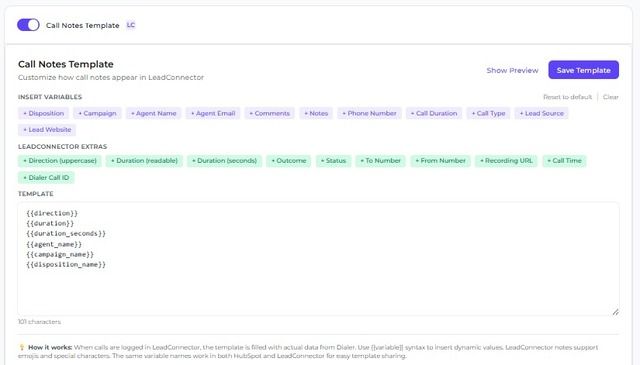Add the Outcome extra variable
Image resolution: width=640 pixels, height=365 pixels.
(289, 160)
